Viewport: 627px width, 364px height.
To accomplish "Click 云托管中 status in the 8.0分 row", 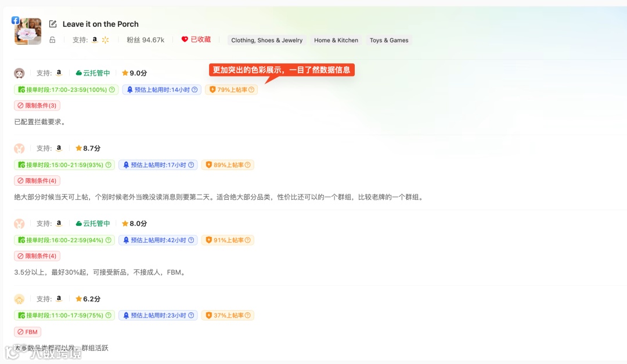I will click(x=93, y=223).
